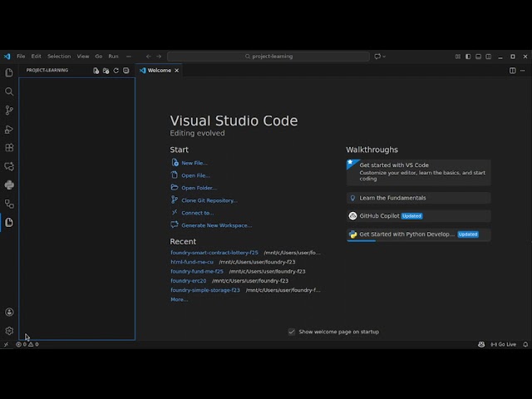Image resolution: width=532 pixels, height=399 pixels.
Task: Open notifications bell in status bar
Action: click(525, 344)
